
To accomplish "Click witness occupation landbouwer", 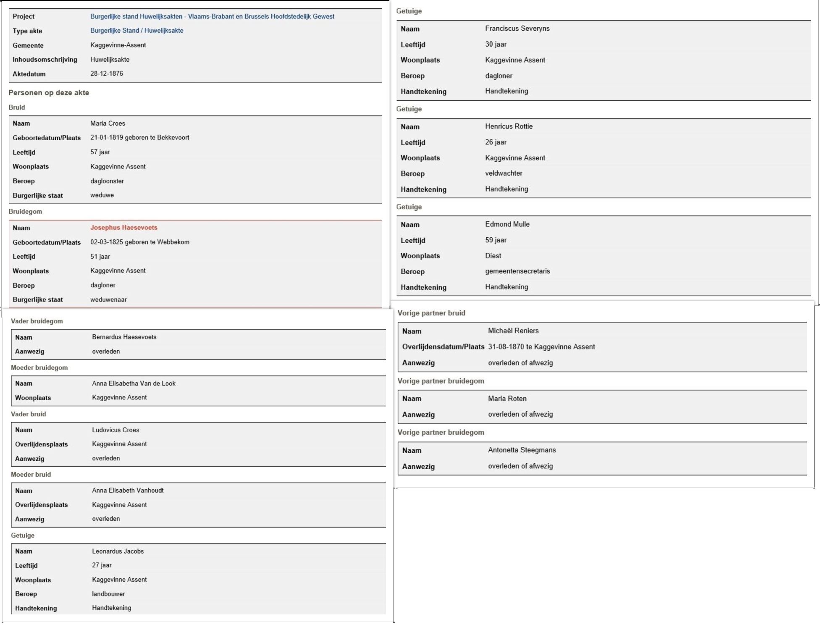I will (x=108, y=594).
